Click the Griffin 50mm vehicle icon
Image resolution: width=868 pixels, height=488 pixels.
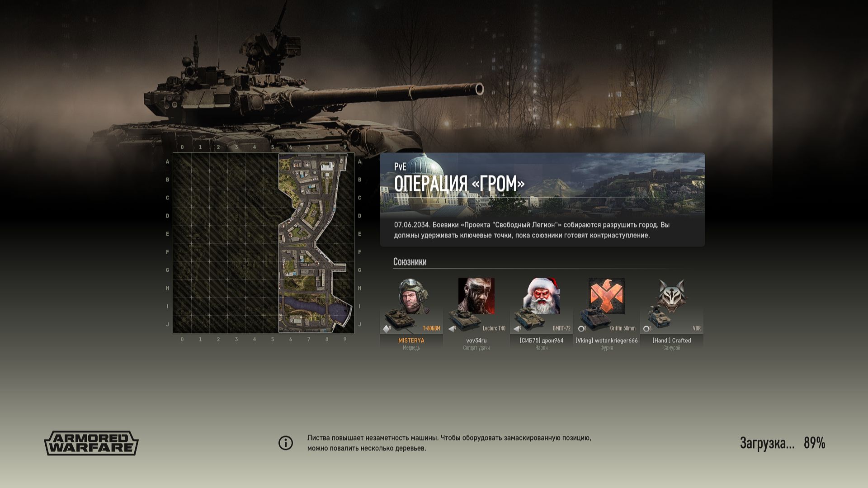click(595, 318)
